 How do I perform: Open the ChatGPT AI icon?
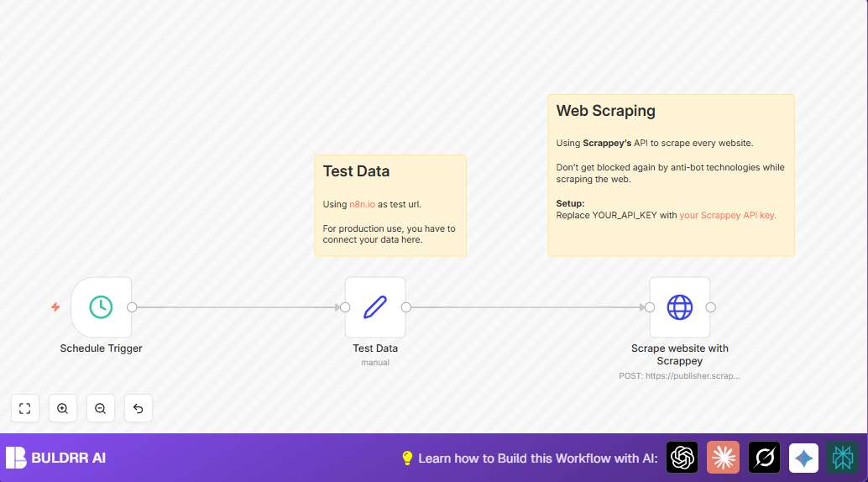[x=682, y=458]
